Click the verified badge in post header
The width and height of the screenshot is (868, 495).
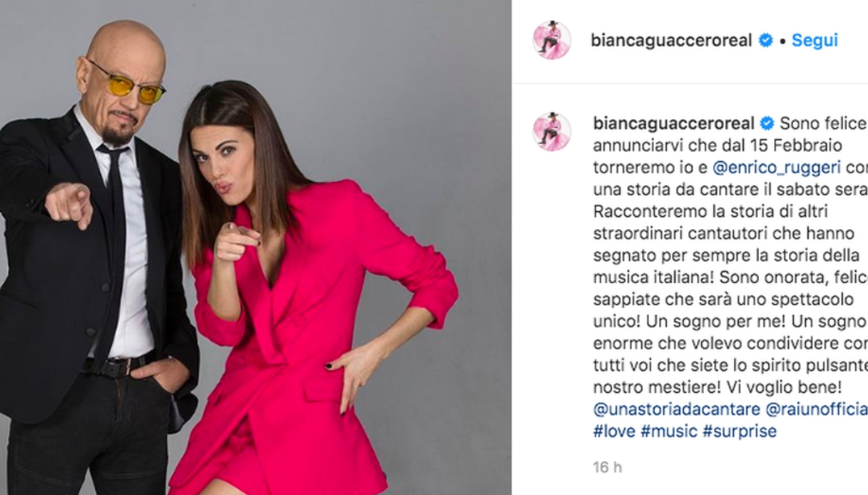pos(765,41)
